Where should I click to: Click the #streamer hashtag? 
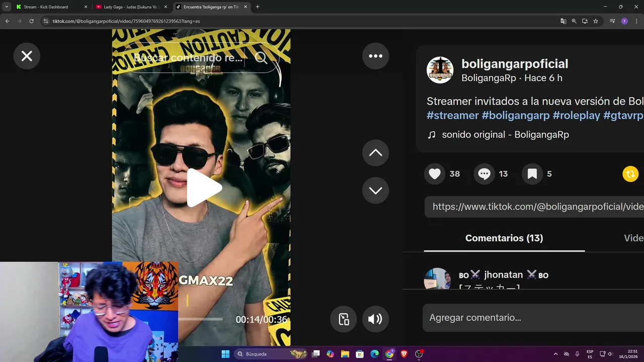[452, 115]
